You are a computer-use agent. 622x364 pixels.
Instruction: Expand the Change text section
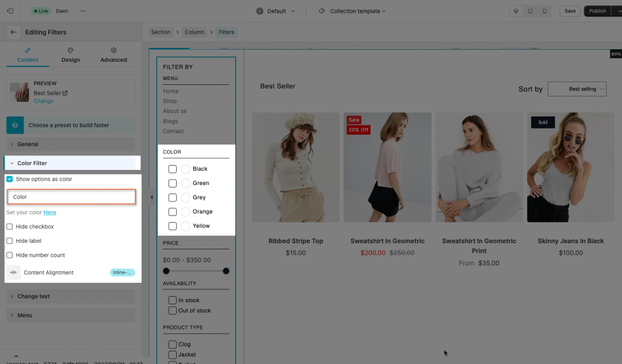70,296
